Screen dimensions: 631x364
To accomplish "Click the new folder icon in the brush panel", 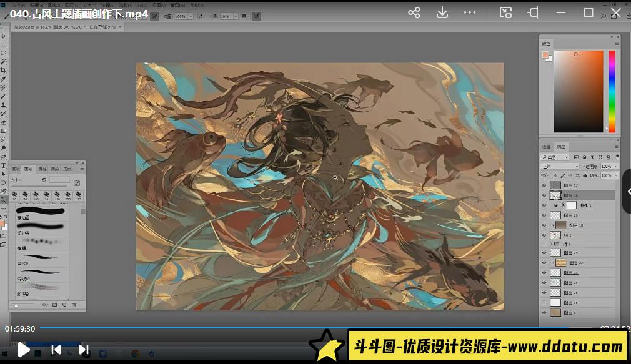I will (x=55, y=305).
